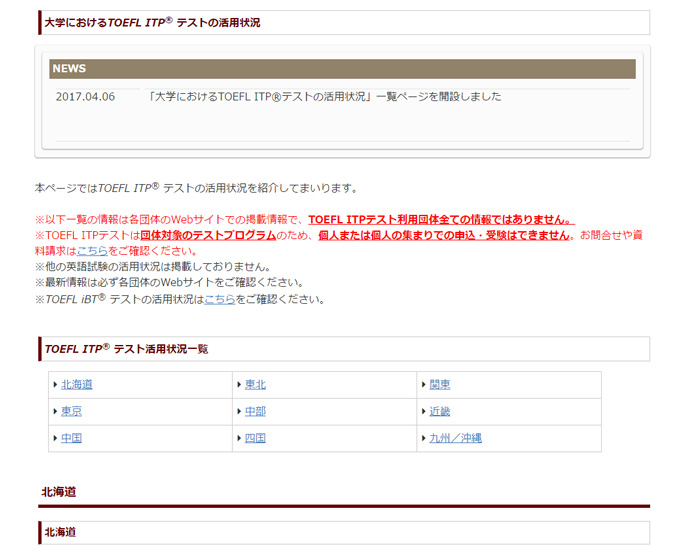The height and width of the screenshot is (552, 695).
Task: Click the news item about 一覧ページを開設しました
Action: [x=324, y=97]
